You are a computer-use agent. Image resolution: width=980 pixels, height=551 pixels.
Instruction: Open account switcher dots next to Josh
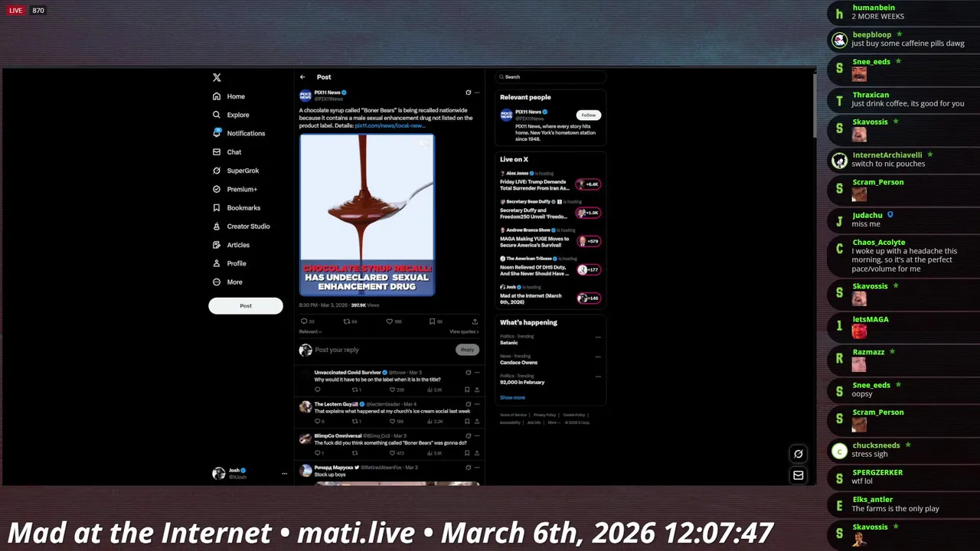(284, 474)
